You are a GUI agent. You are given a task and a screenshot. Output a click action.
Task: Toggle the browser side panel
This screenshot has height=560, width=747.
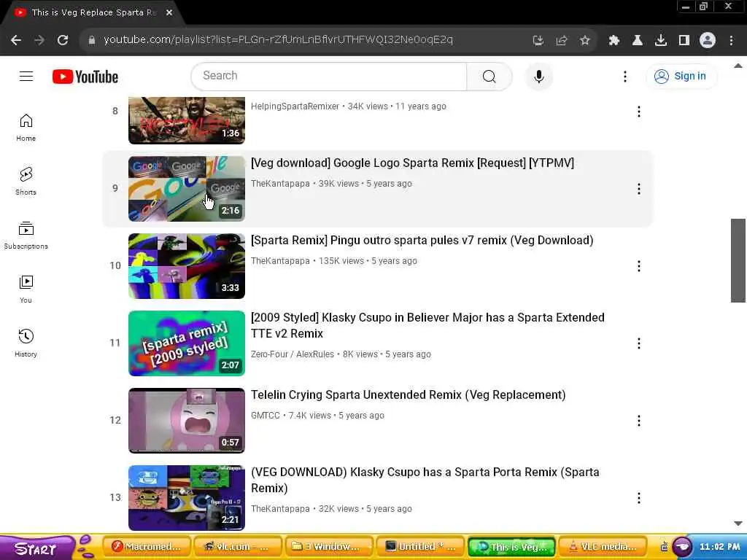click(x=684, y=41)
